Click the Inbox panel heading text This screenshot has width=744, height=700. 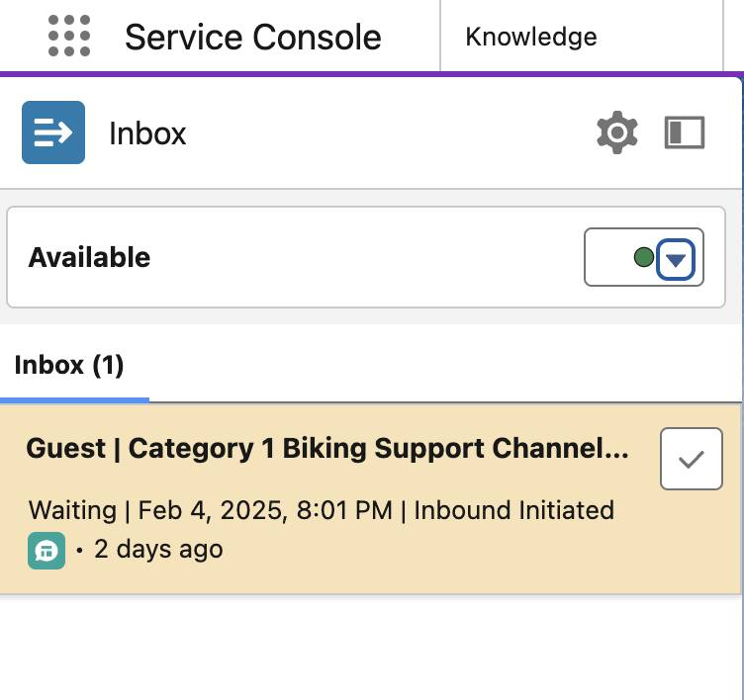(147, 133)
